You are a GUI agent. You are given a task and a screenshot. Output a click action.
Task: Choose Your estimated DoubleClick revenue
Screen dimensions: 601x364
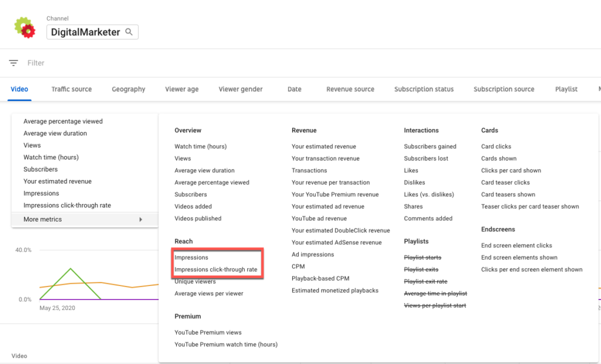click(341, 230)
